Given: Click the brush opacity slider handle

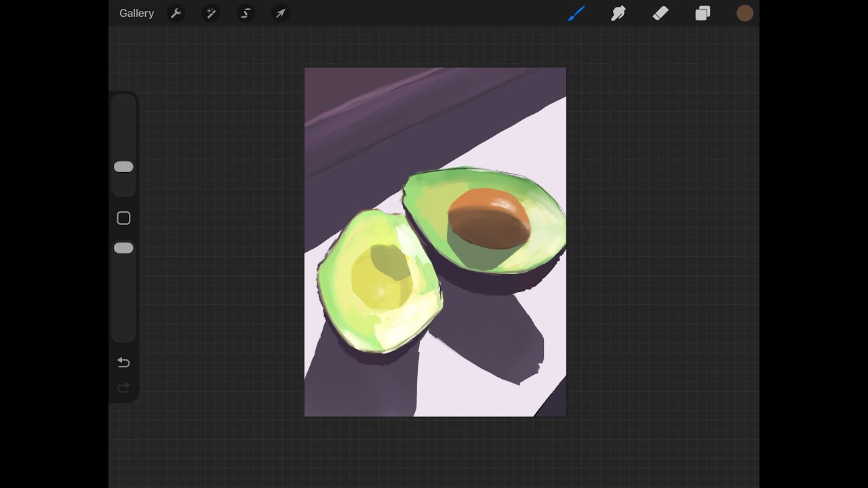Looking at the screenshot, I should point(123,248).
